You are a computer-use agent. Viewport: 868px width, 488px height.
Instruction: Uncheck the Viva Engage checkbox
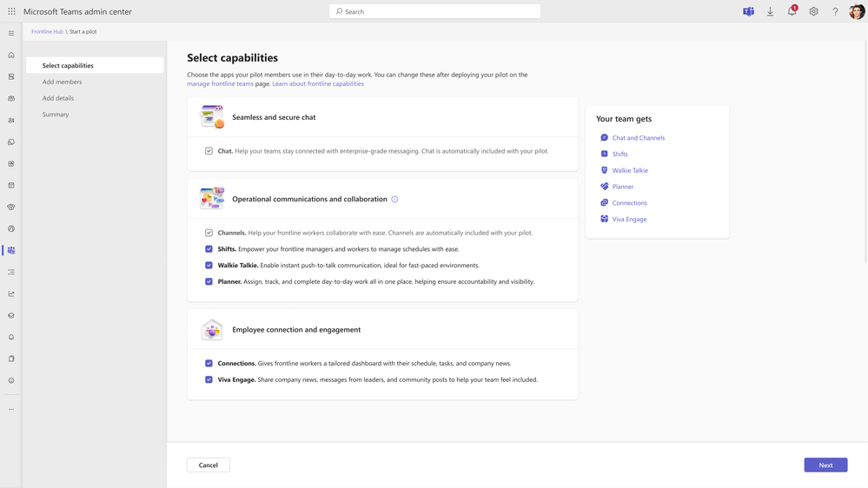(x=209, y=379)
